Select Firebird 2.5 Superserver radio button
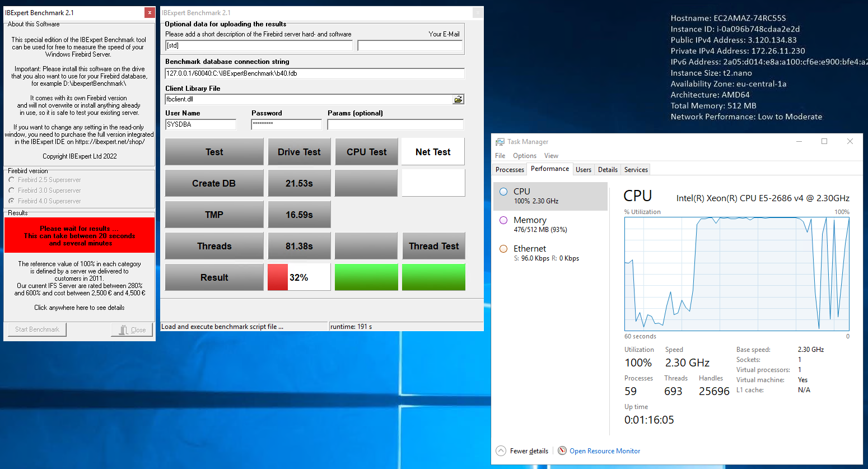This screenshot has width=868, height=469. pos(12,180)
